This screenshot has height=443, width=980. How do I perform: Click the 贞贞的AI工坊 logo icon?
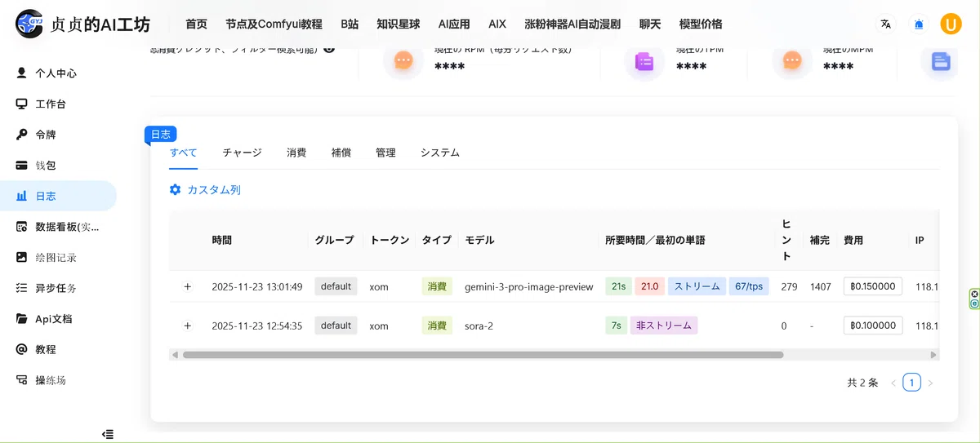(29, 24)
